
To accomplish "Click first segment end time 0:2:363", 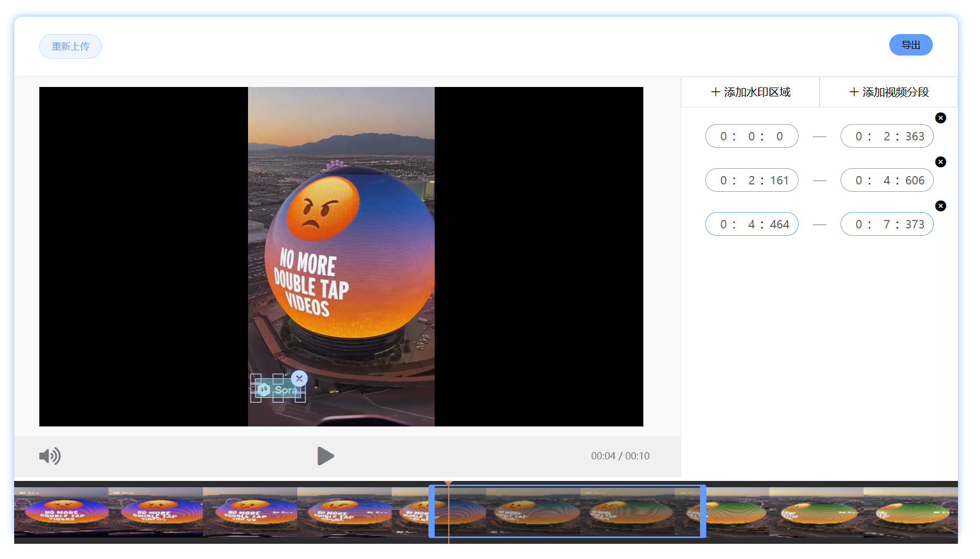I will point(887,136).
